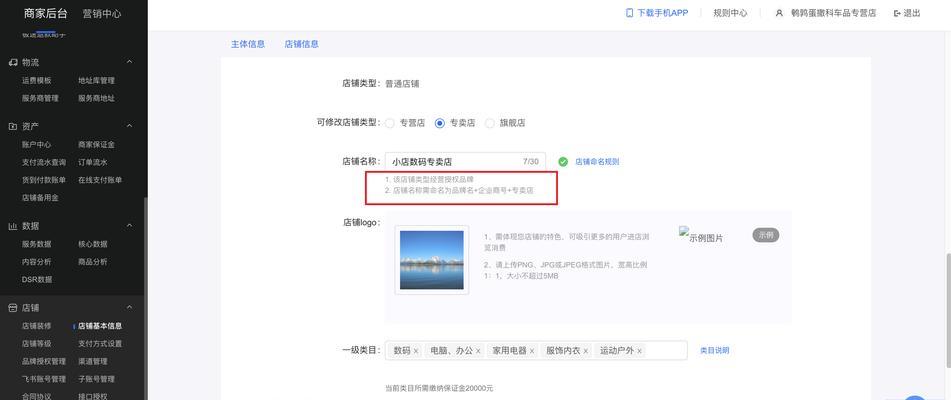
Task: Click the 数据 bar chart icon
Action: point(13,226)
